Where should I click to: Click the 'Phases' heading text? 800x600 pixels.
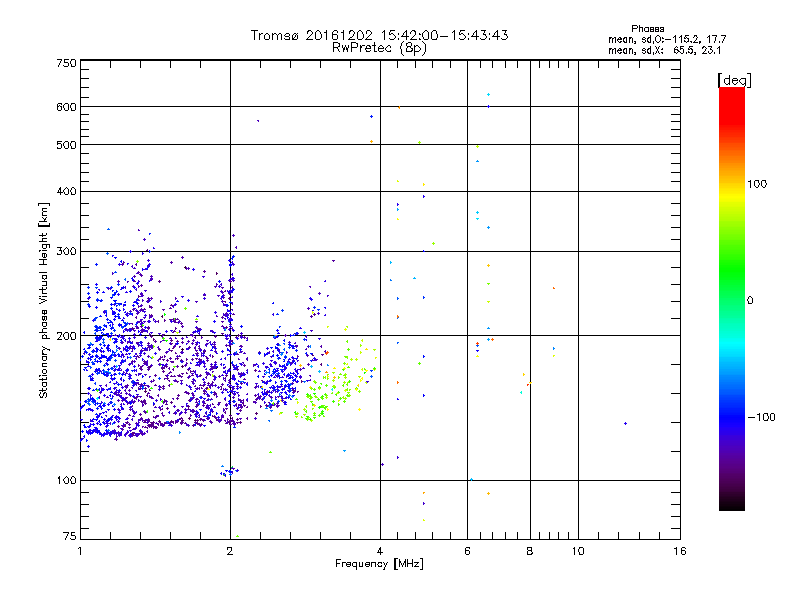647,29
